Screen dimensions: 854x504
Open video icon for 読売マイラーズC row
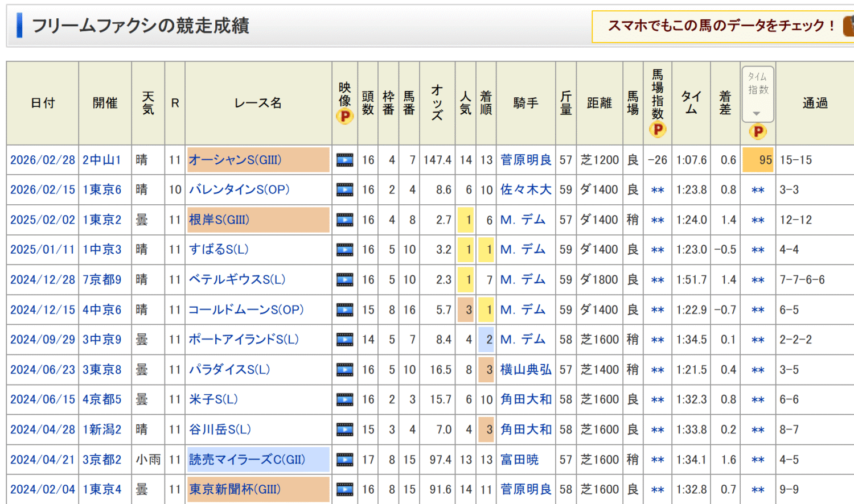click(344, 460)
